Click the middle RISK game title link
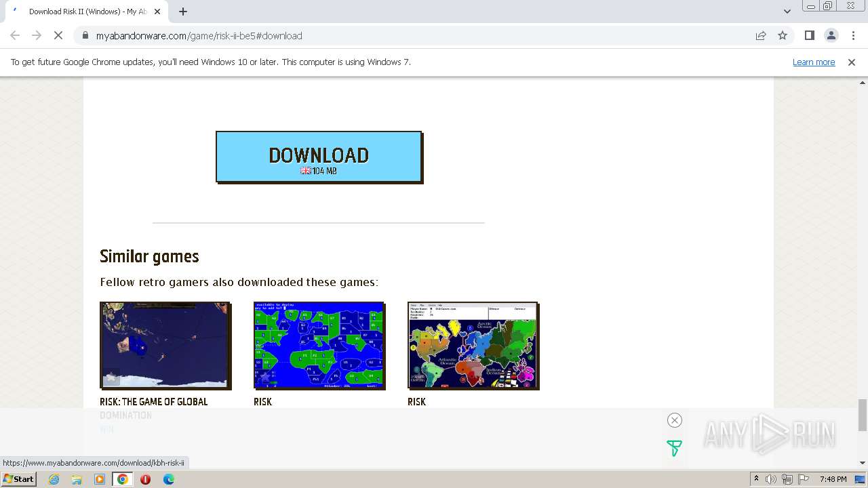 click(x=262, y=402)
